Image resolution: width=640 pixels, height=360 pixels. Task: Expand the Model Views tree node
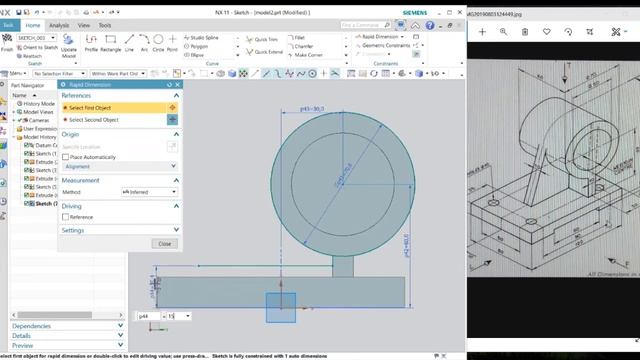pyautogui.click(x=14, y=112)
